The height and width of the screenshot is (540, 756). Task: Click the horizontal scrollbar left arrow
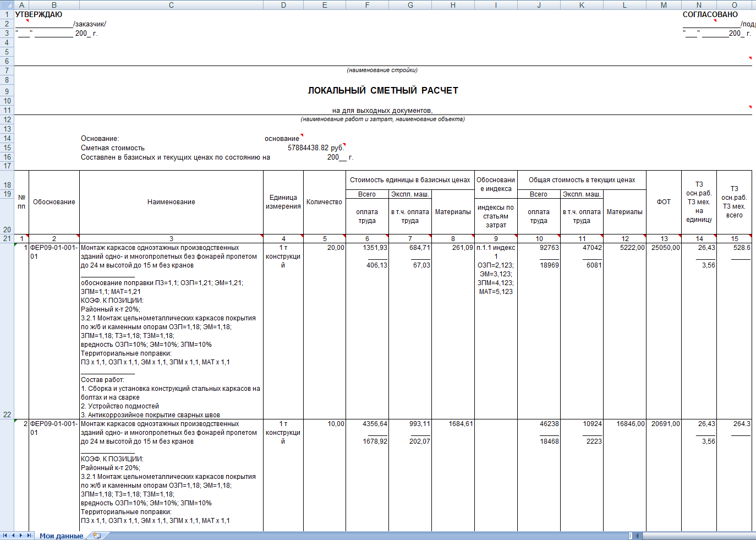(638, 535)
